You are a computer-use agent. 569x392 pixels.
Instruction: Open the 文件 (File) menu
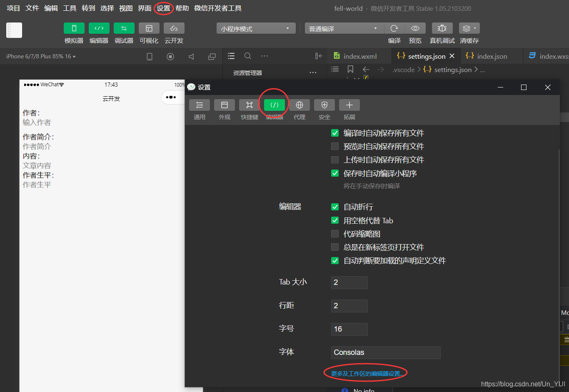click(x=32, y=8)
